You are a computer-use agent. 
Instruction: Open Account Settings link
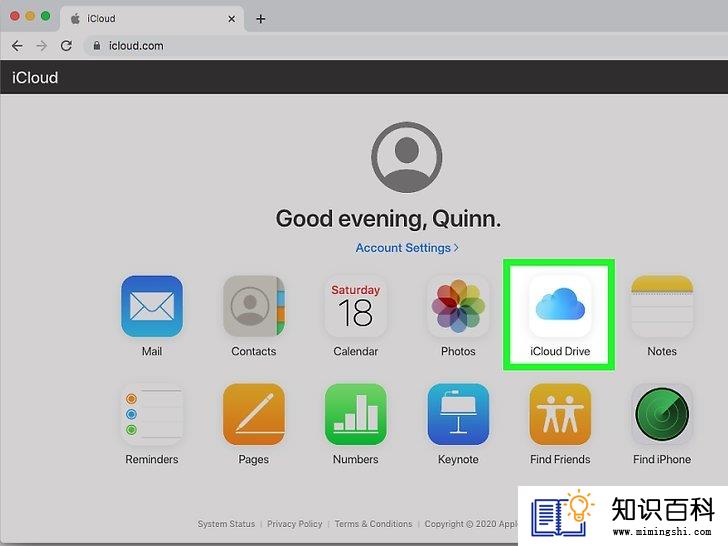coord(407,248)
